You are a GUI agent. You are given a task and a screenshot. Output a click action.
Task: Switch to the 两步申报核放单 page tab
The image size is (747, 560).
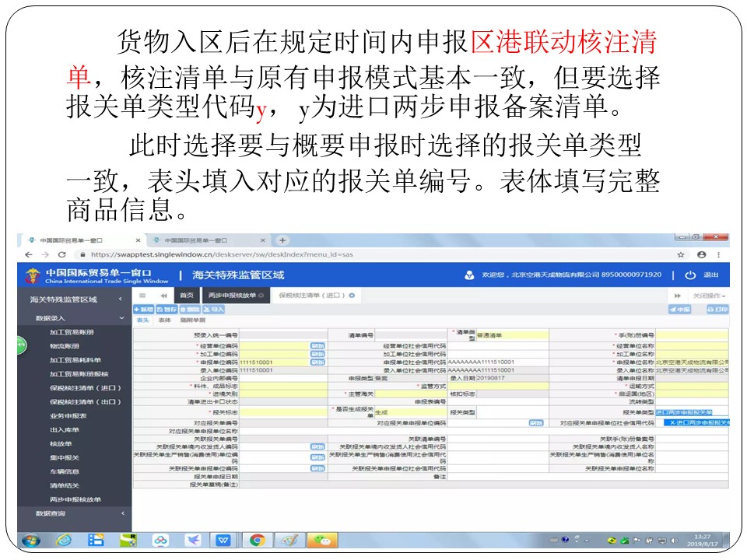tap(232, 296)
